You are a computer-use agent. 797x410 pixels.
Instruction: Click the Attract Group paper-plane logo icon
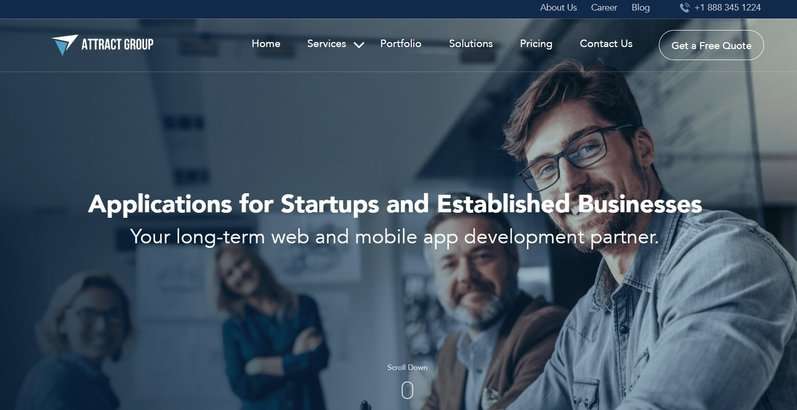pos(65,45)
